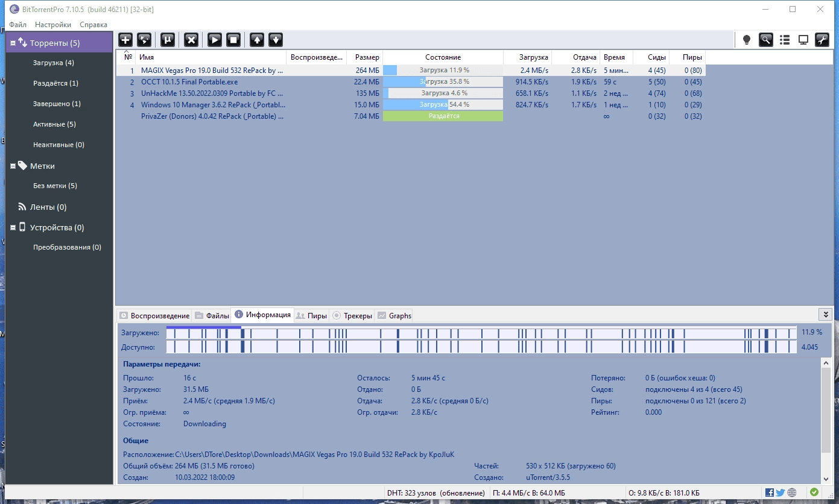839x504 pixels.
Task: Click the Устройства phone icon in sidebar
Action: click(x=22, y=227)
